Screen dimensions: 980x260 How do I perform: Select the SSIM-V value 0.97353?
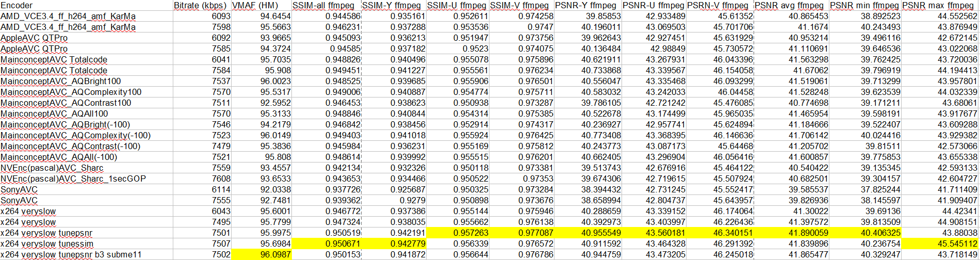(521, 178)
